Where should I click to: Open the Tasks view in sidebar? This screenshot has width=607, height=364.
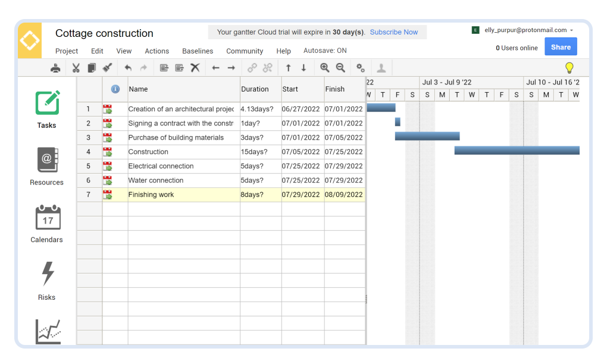47,110
